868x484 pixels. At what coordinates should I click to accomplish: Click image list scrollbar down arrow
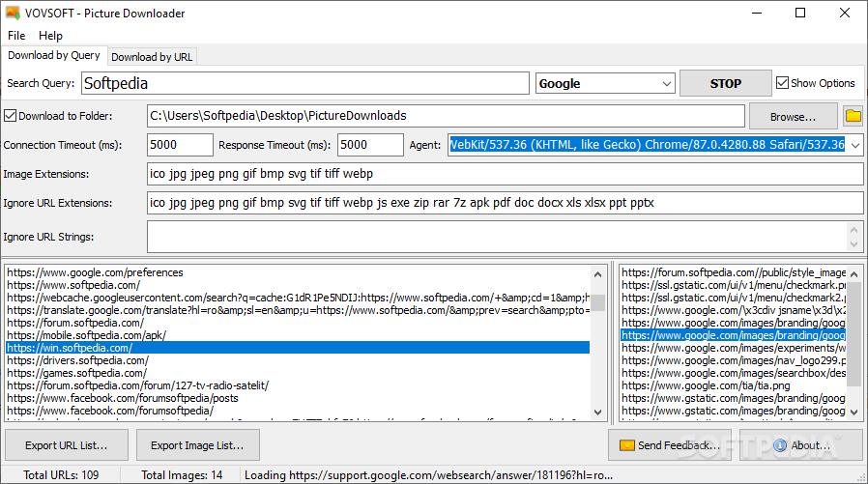pos(854,412)
